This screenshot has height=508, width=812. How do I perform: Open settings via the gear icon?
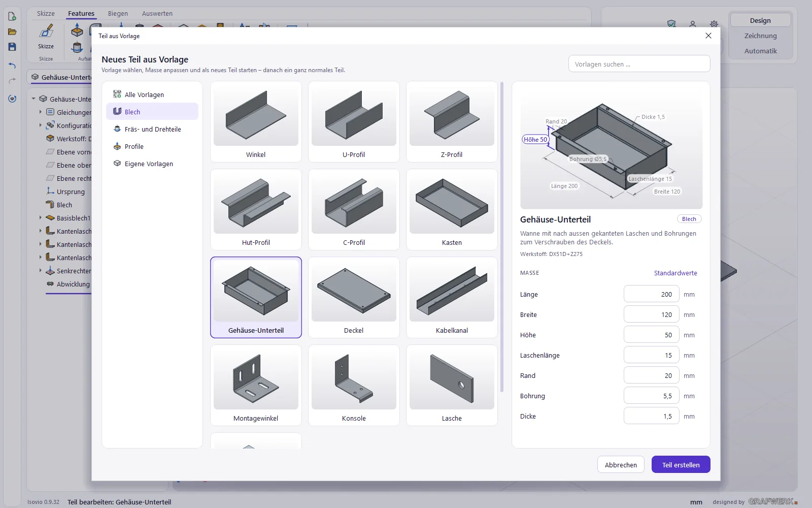coord(714,24)
